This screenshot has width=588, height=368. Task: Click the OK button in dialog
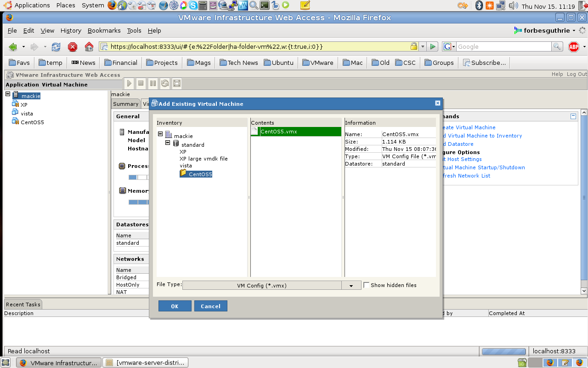pyautogui.click(x=175, y=306)
